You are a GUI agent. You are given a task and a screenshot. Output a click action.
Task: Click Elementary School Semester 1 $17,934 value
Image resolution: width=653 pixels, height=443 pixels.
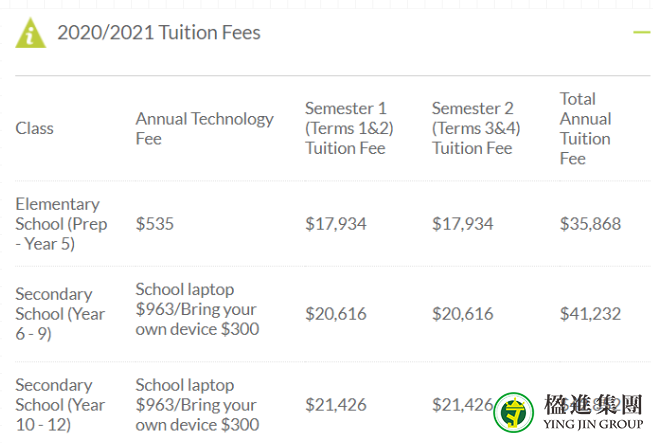336,224
